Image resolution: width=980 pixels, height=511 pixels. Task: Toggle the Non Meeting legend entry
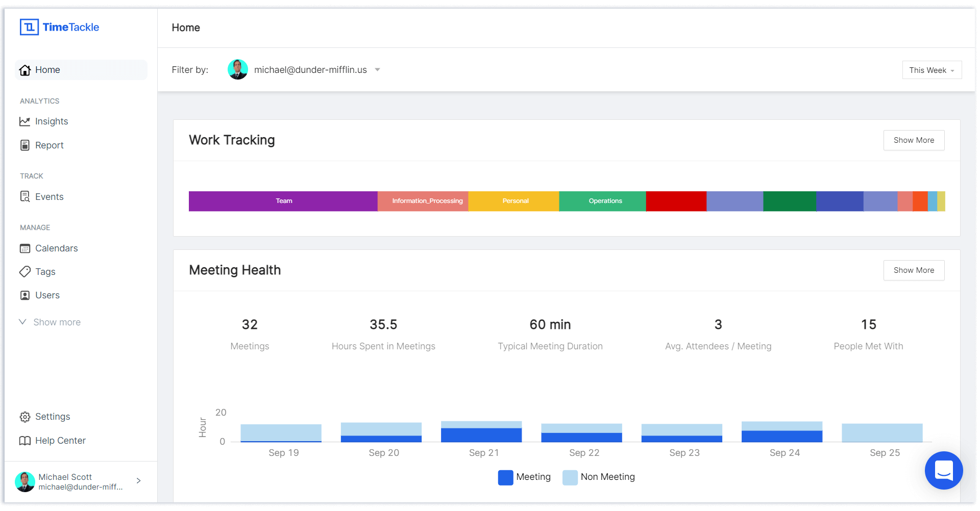click(x=599, y=477)
